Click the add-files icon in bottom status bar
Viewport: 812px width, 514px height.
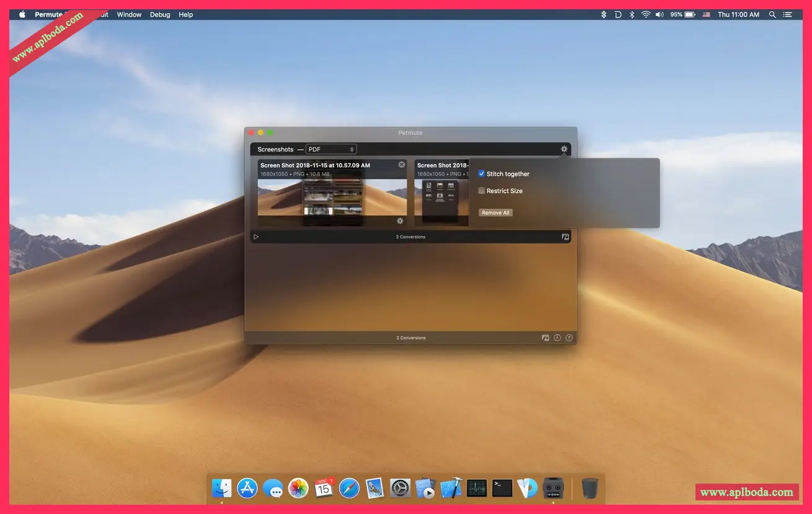[545, 338]
